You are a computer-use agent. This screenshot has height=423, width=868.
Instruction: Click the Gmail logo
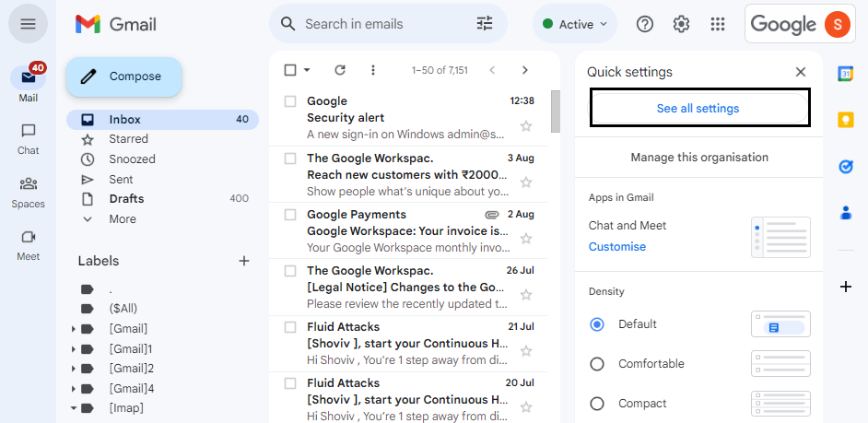[116, 24]
